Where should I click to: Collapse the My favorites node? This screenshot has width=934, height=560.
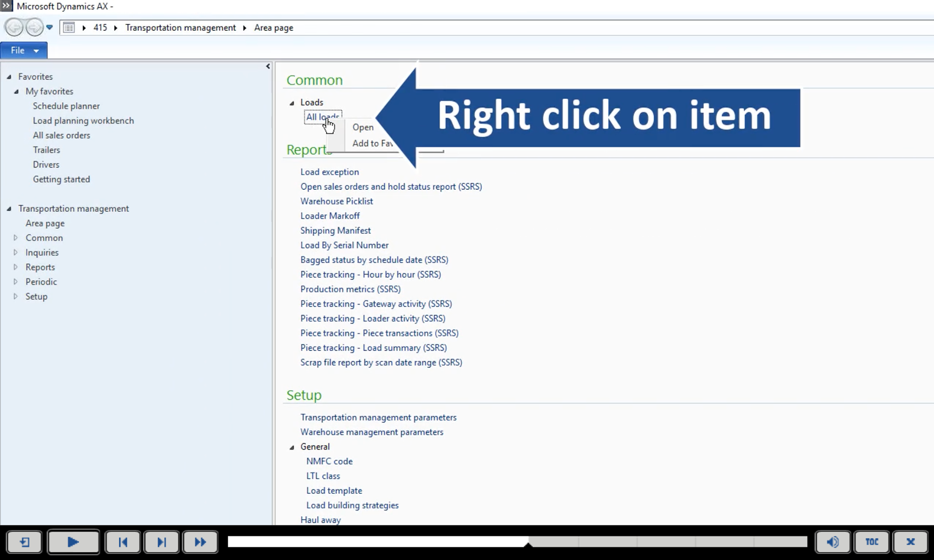click(16, 91)
